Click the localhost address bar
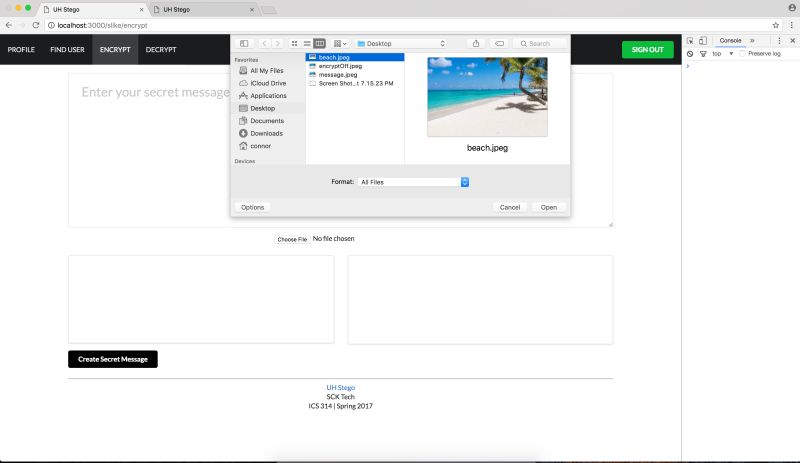 (408, 25)
